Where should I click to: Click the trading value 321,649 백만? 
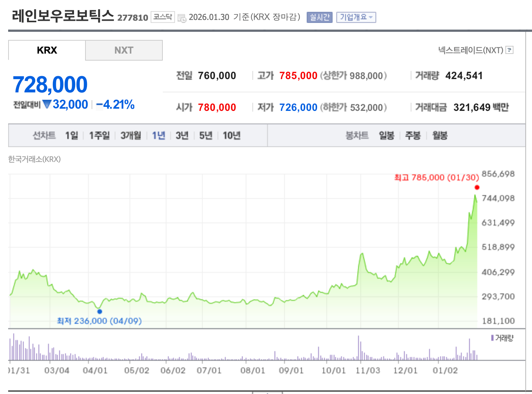(x=481, y=108)
